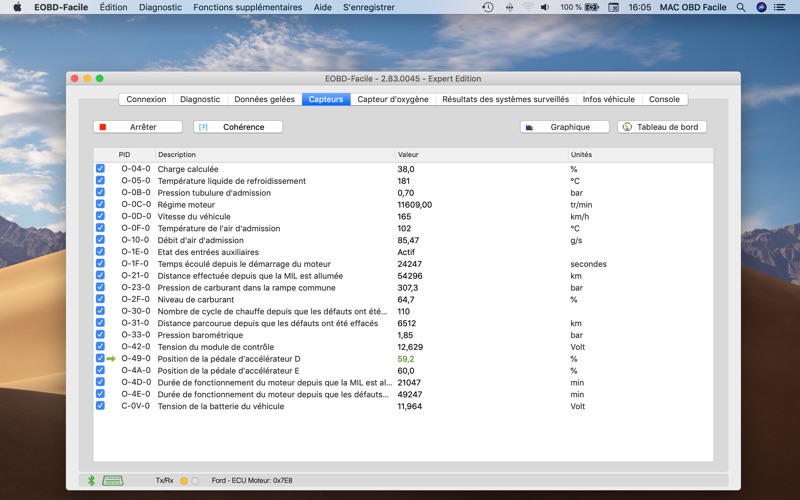
Task: Select the Etat des entrées auxiliaires row
Action: (x=403, y=252)
